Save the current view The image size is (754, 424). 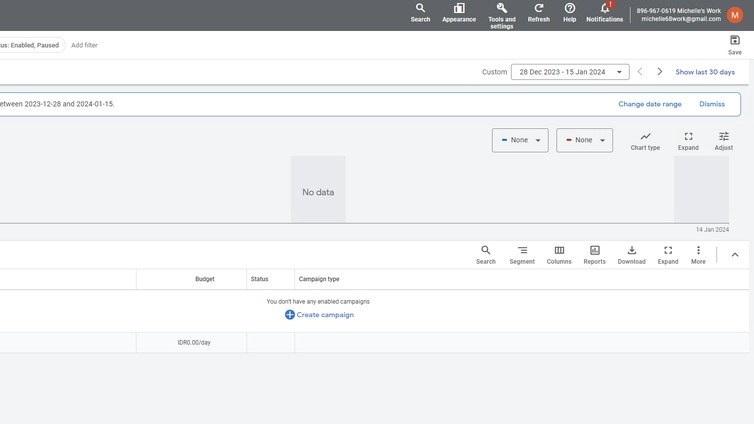coord(734,45)
